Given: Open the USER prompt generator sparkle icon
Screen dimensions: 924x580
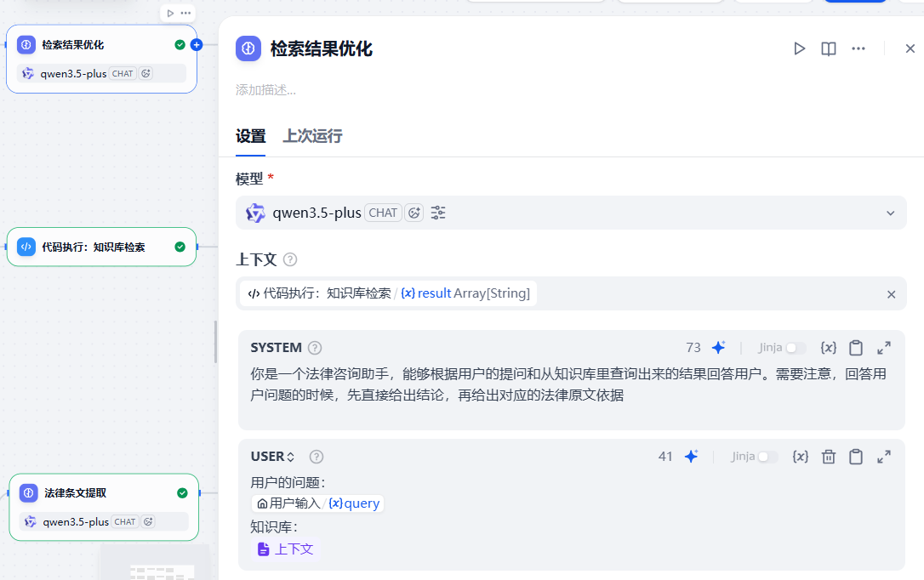Looking at the screenshot, I should 691,457.
